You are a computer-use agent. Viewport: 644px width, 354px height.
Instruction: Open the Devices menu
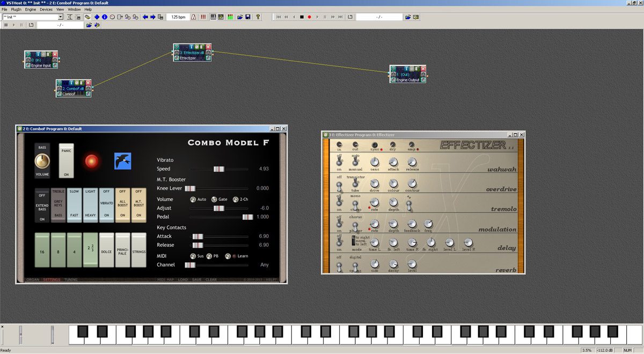point(46,10)
